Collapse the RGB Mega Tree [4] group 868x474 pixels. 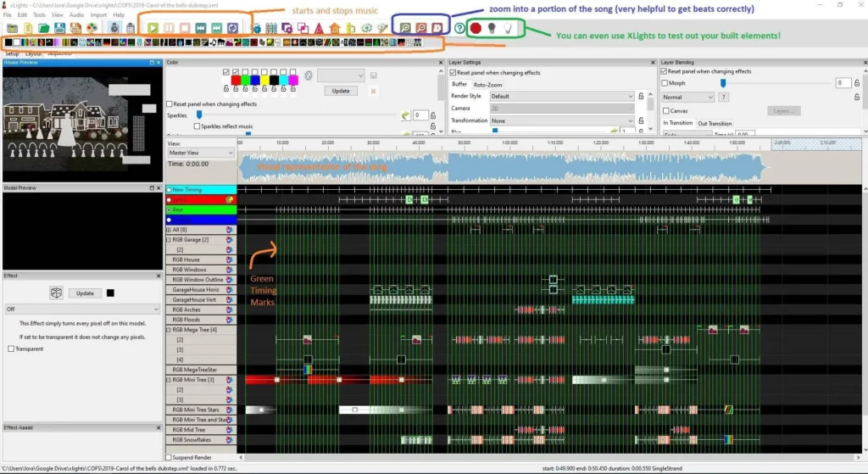pos(169,330)
